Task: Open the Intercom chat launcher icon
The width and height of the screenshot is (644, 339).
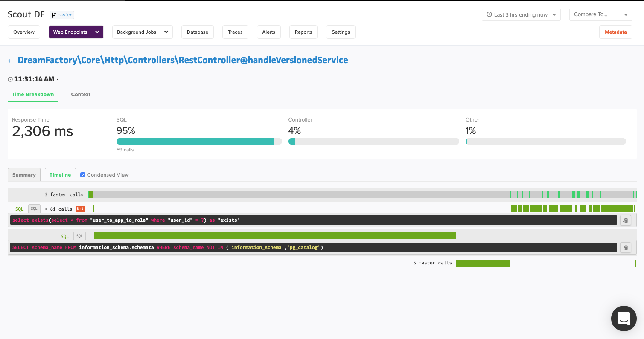Action: [x=624, y=319]
